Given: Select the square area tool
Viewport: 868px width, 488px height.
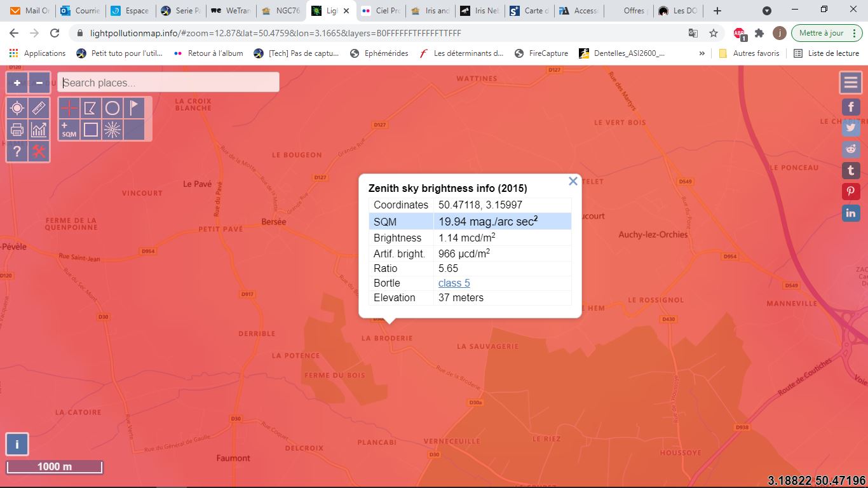Looking at the screenshot, I should click(x=91, y=130).
